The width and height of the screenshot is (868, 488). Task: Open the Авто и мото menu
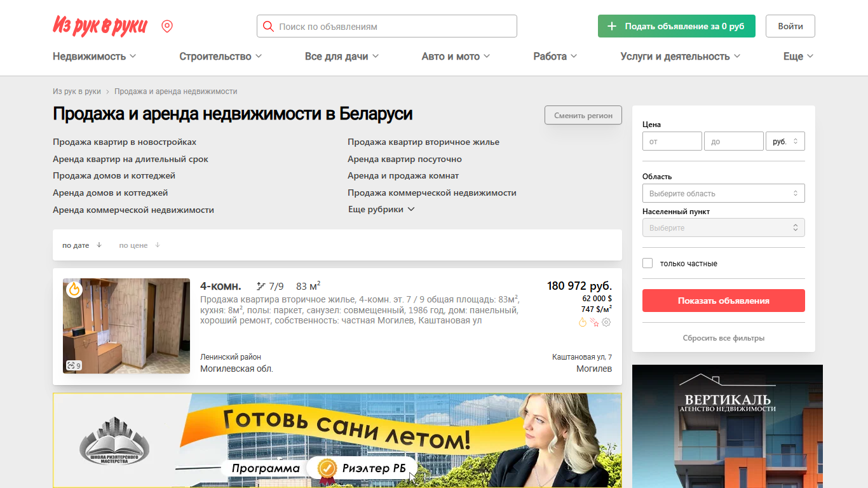coord(456,56)
